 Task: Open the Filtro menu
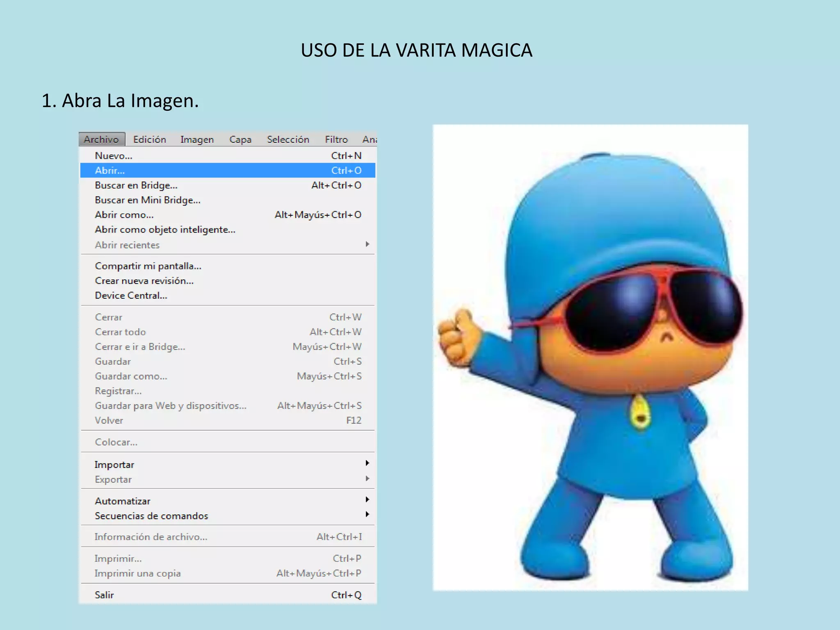[336, 139]
